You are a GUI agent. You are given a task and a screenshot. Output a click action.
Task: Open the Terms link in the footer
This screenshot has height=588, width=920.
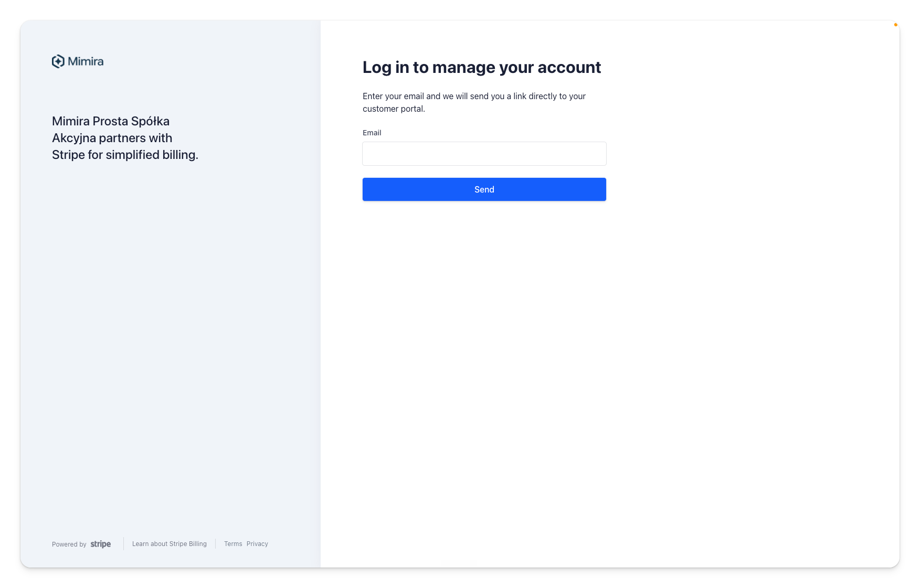233,544
